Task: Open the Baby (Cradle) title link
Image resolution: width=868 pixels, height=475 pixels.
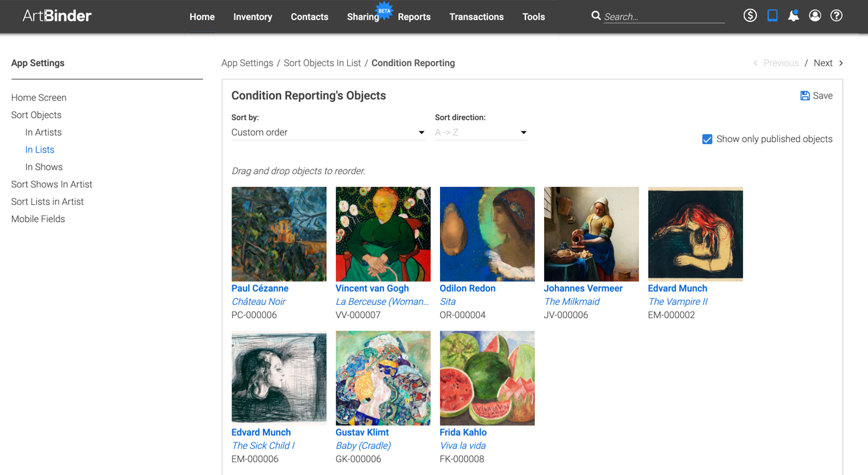Action: tap(363, 446)
